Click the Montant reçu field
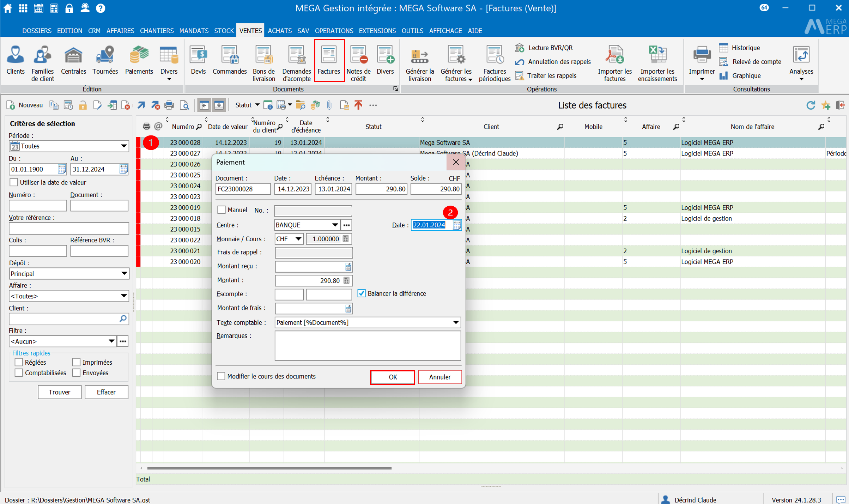Screen dimensions: 849x504 tap(313, 267)
